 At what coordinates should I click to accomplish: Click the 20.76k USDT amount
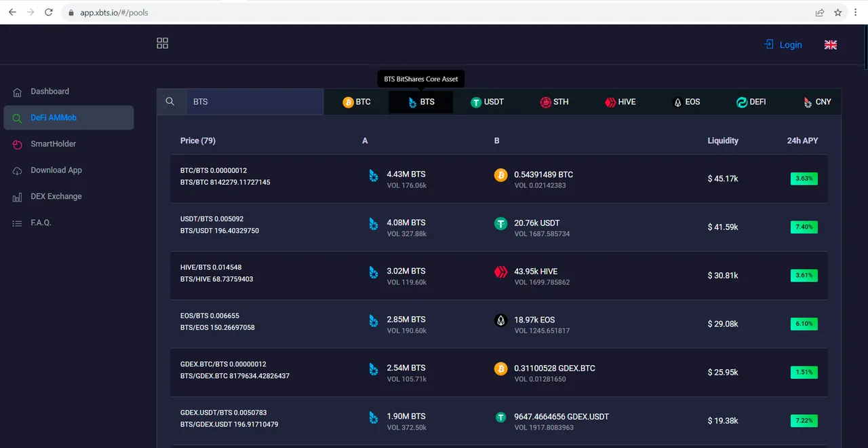[x=536, y=223]
